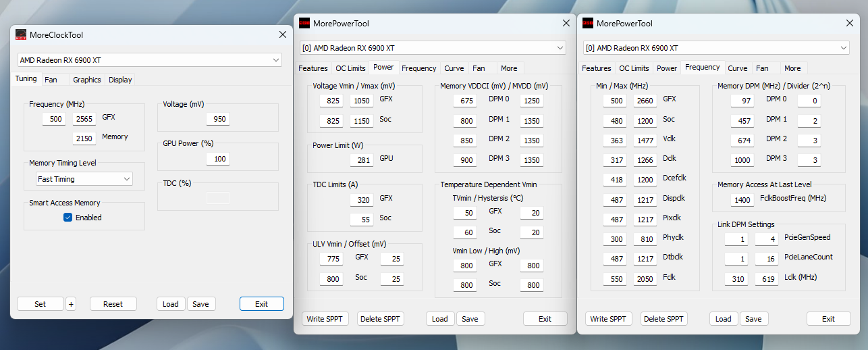Open Features tab in Power-tab MorePowerTool window
The width and height of the screenshot is (868, 350).
tap(313, 68)
